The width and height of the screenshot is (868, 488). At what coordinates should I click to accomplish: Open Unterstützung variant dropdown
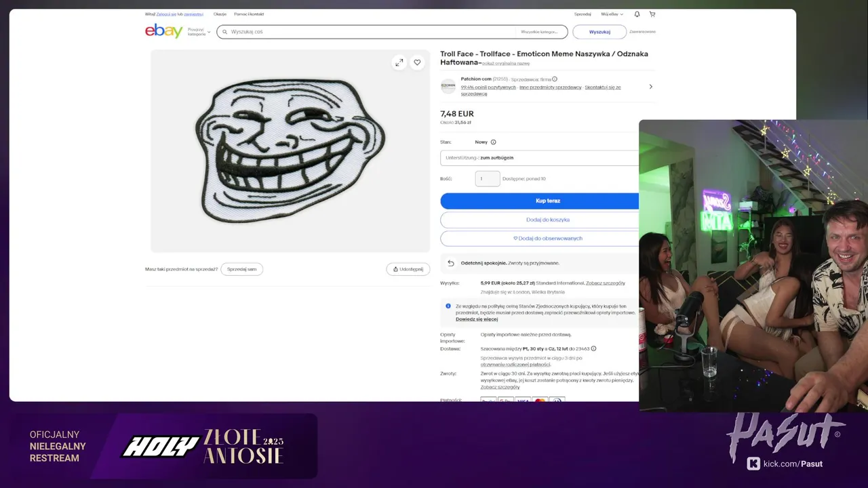539,158
